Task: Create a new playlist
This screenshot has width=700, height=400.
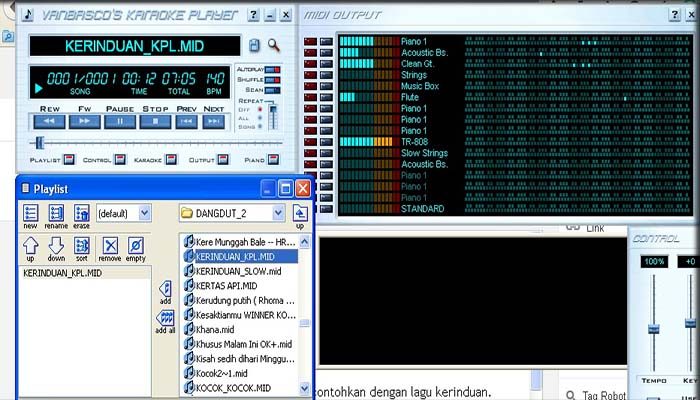Action: point(30,217)
